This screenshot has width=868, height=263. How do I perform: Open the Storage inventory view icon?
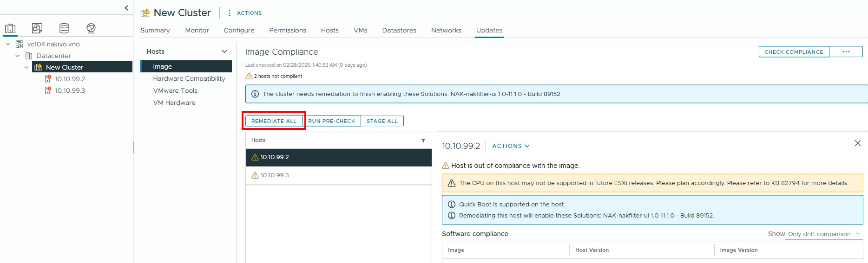click(x=64, y=28)
